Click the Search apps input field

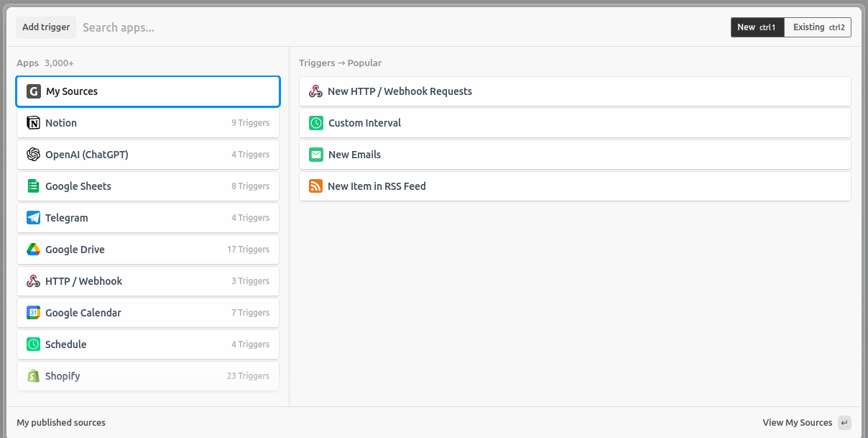pyautogui.click(x=216, y=27)
